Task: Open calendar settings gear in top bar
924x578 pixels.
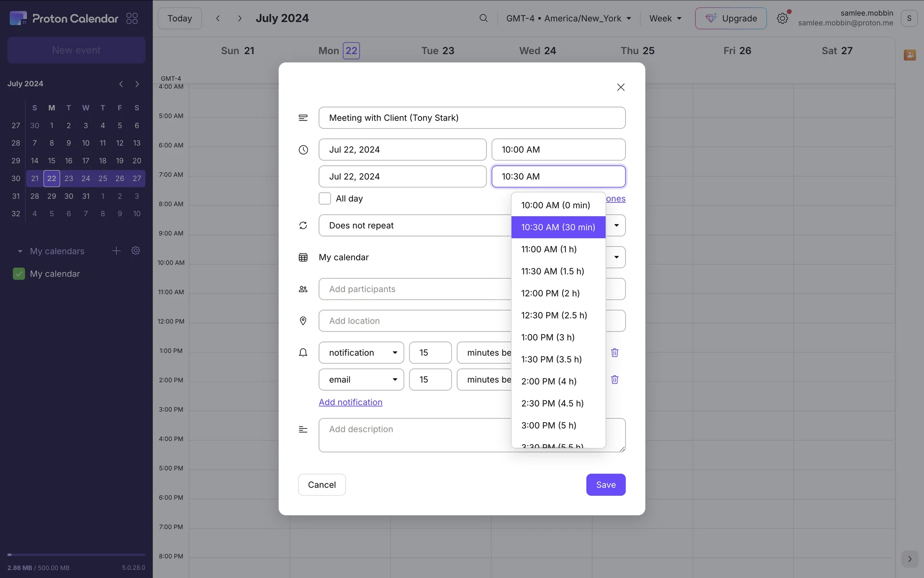Action: pyautogui.click(x=782, y=18)
